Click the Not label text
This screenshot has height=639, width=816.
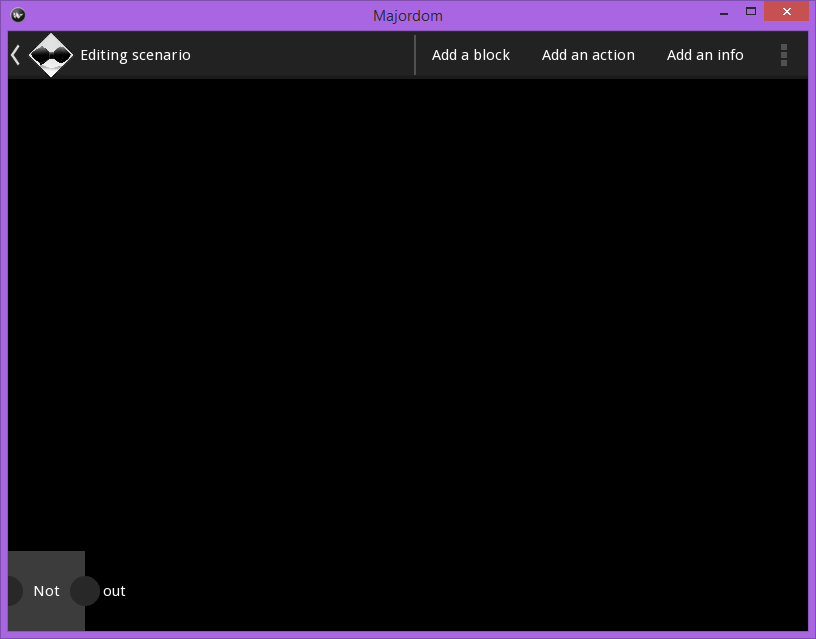tap(46, 591)
